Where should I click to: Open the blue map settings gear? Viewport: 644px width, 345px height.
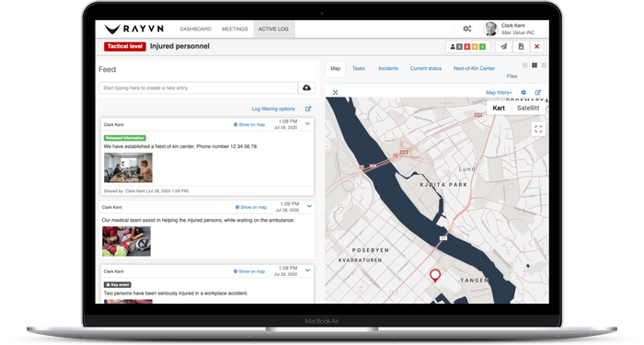523,92
